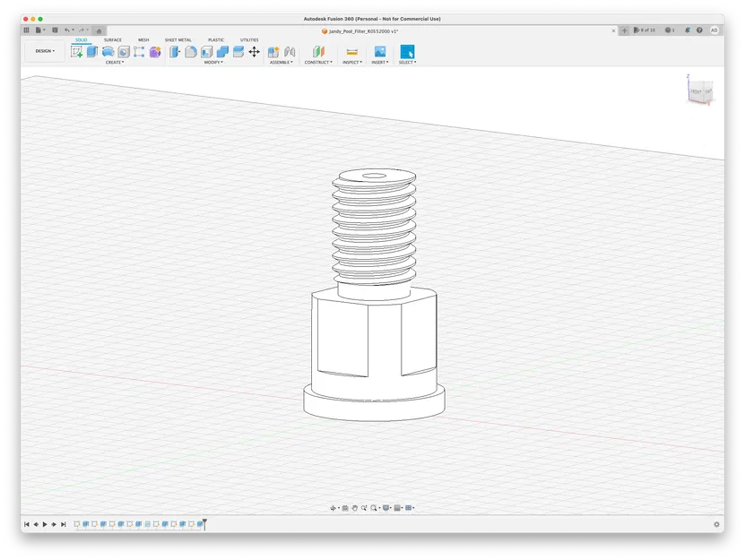Select the Move/Copy tool icon
Image resolution: width=745 pixels, height=560 pixels.
click(254, 52)
